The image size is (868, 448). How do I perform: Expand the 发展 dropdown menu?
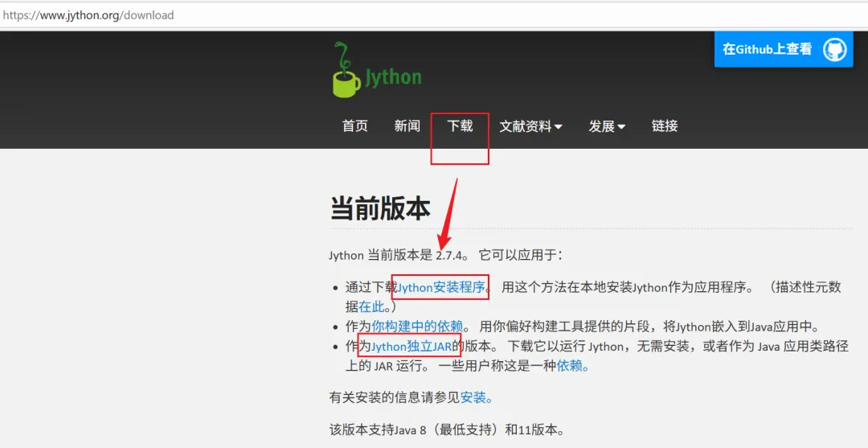(x=607, y=127)
